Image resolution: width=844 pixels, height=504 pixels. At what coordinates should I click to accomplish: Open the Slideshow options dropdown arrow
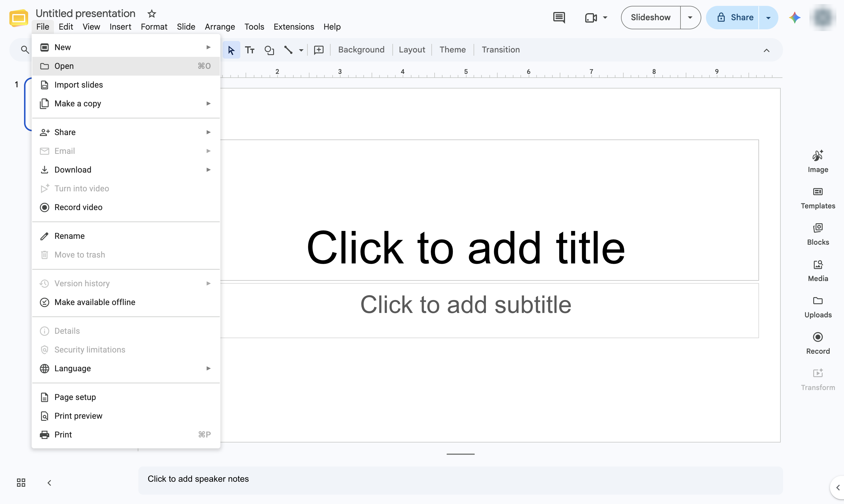(x=690, y=17)
